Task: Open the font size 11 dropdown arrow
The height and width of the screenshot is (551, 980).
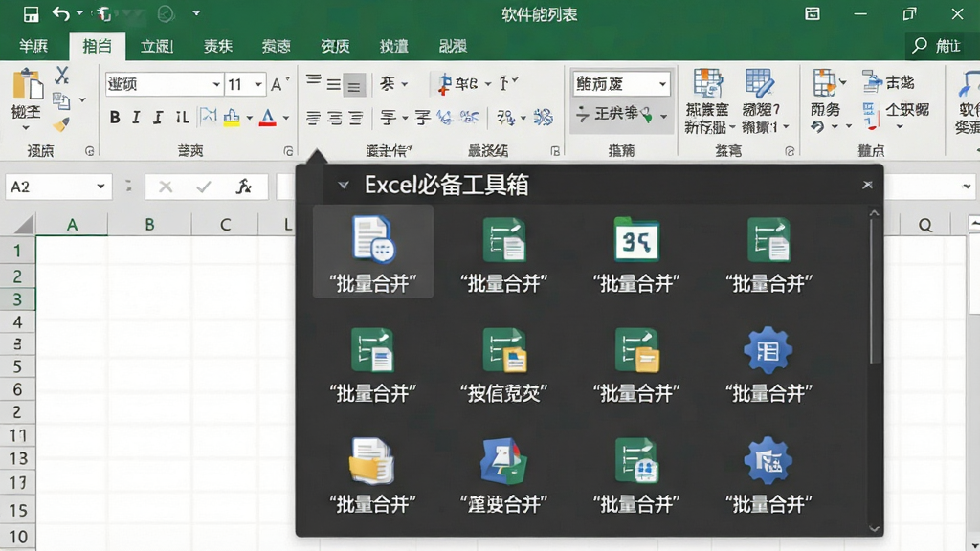Action: 258,84
